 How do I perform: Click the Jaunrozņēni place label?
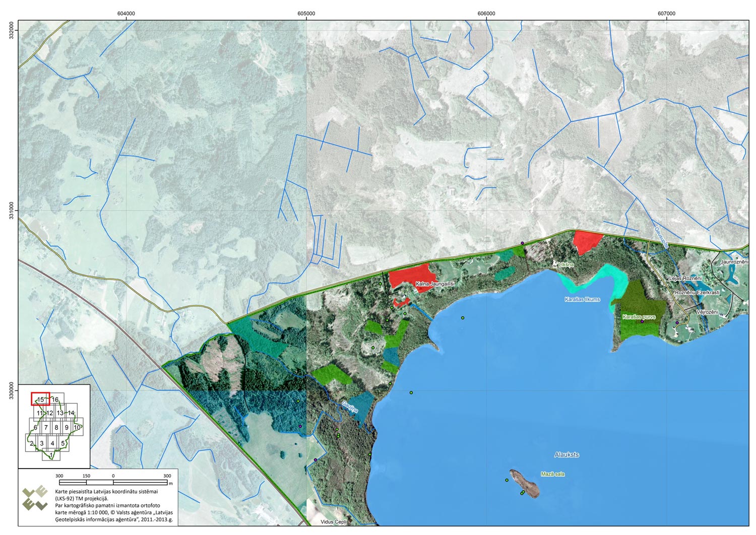pos(734,262)
